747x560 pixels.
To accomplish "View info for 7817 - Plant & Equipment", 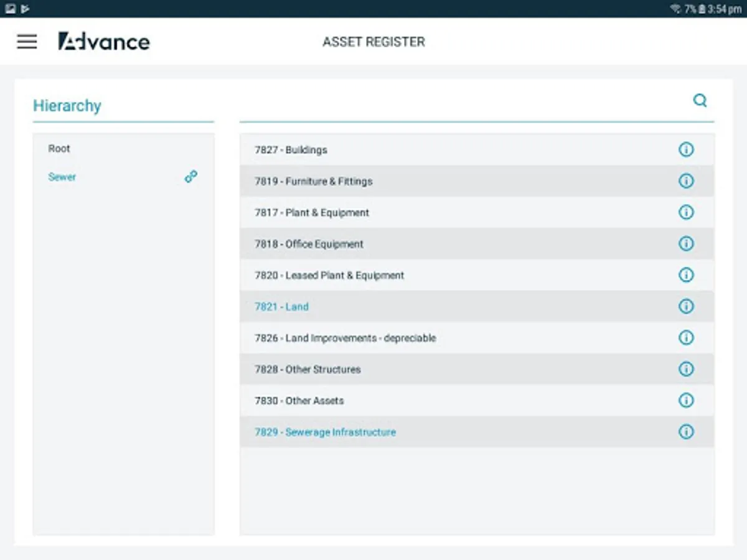I will [x=686, y=212].
